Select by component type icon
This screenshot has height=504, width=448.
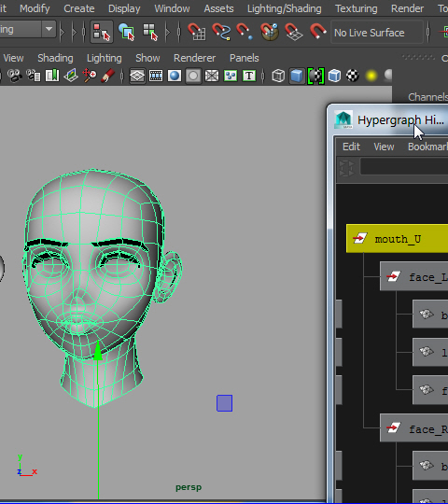pyautogui.click(x=150, y=32)
